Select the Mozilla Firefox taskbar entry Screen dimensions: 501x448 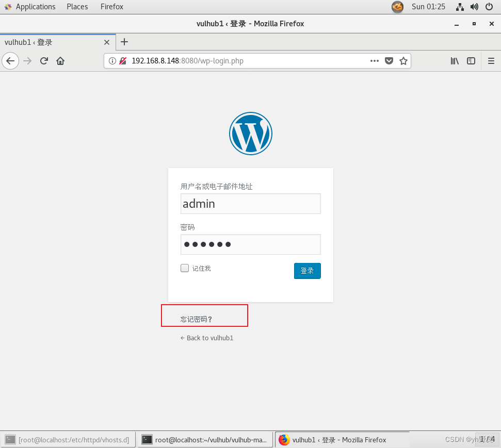coord(342,440)
